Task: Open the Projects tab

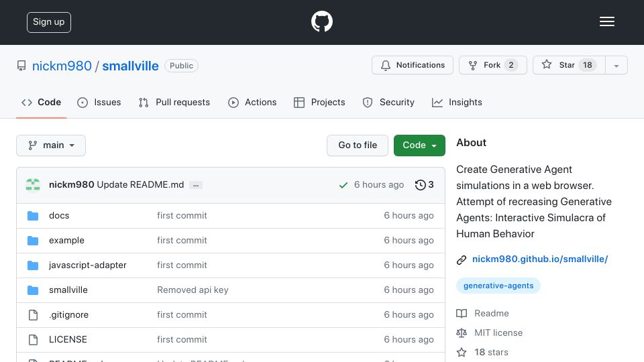Action: coord(319,102)
